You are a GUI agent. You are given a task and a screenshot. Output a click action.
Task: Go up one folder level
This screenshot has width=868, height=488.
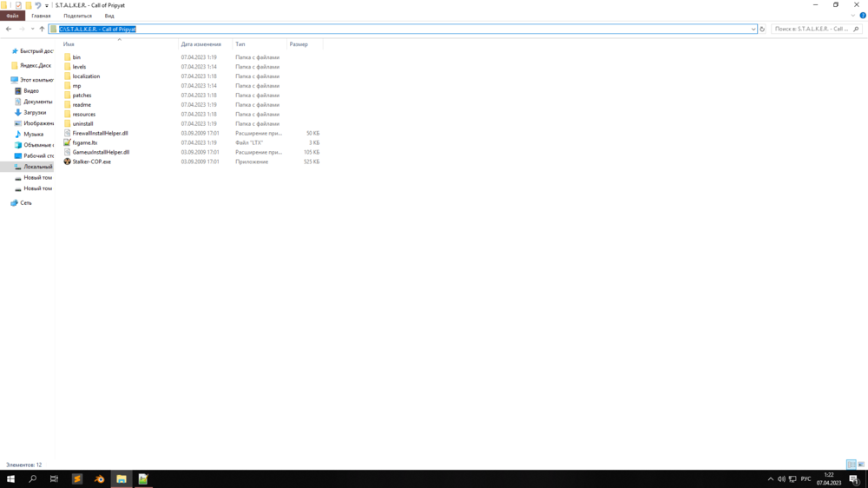42,29
